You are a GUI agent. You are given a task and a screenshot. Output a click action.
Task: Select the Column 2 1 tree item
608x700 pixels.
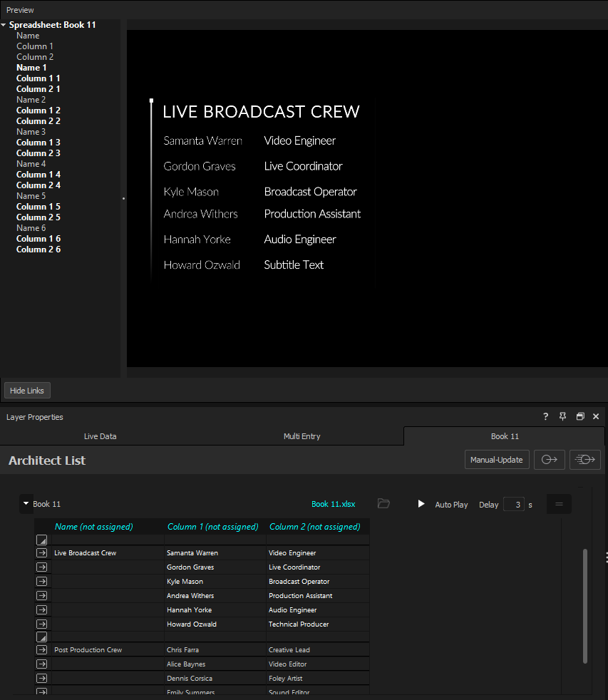(x=38, y=89)
